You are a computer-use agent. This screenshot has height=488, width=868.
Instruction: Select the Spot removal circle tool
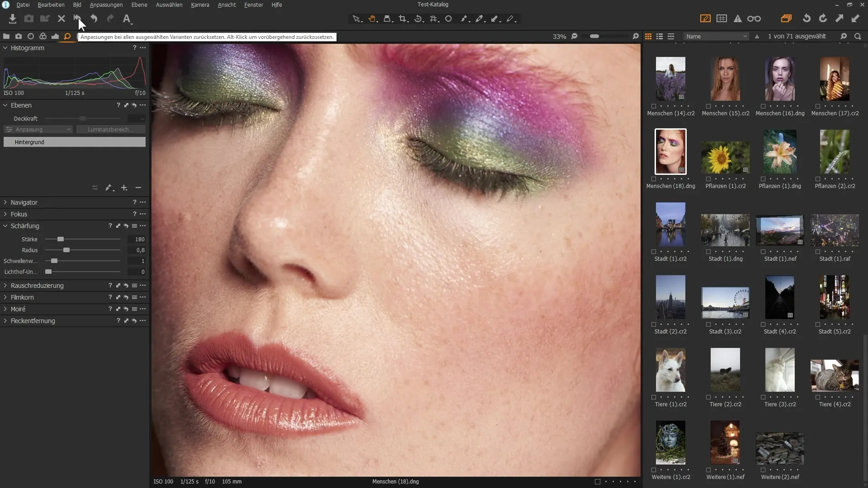point(448,19)
